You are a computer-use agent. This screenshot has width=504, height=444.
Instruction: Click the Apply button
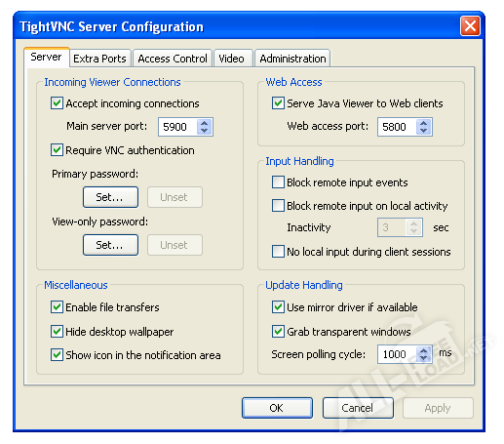[438, 408]
